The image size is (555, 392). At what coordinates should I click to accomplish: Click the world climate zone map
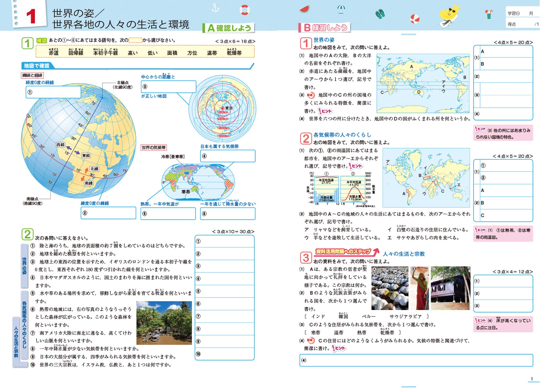pos(198,182)
